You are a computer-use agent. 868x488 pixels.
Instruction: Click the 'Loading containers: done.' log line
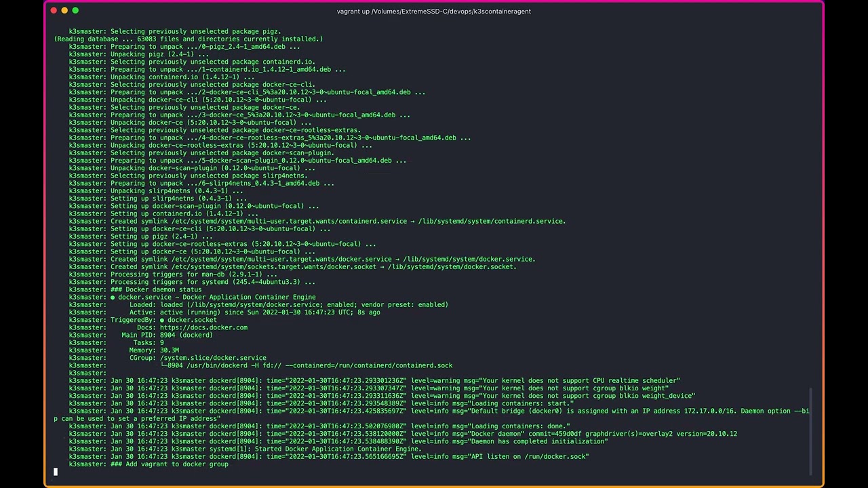point(319,426)
